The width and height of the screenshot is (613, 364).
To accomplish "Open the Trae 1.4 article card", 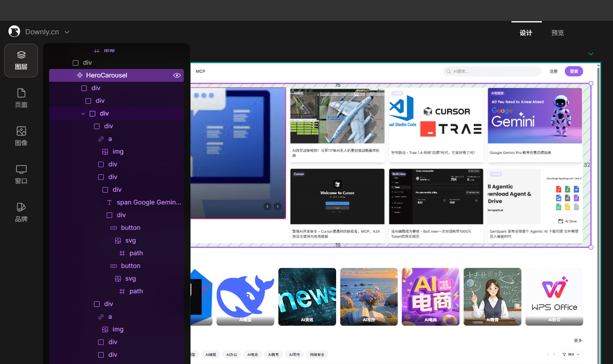I will [436, 125].
